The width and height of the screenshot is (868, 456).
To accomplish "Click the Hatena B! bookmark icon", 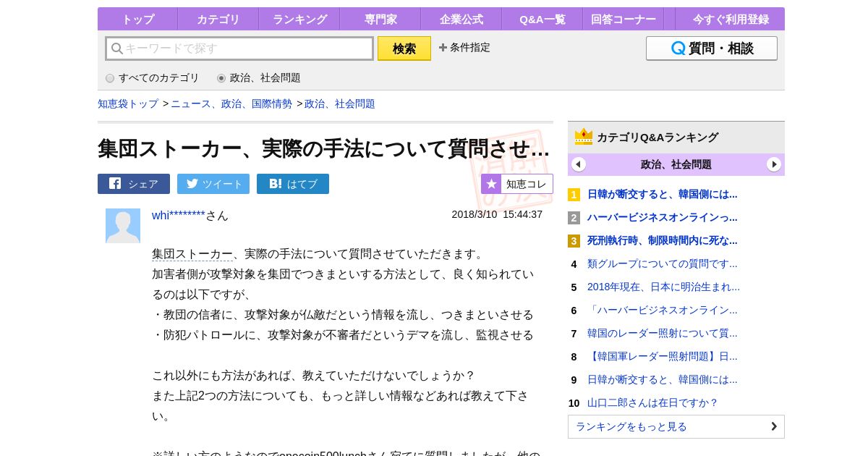I will 276,183.
